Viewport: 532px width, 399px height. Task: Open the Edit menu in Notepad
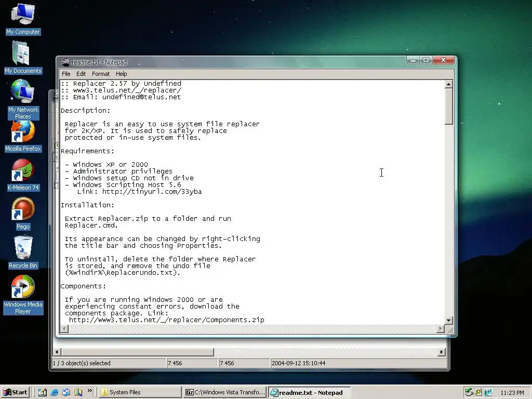pos(81,74)
